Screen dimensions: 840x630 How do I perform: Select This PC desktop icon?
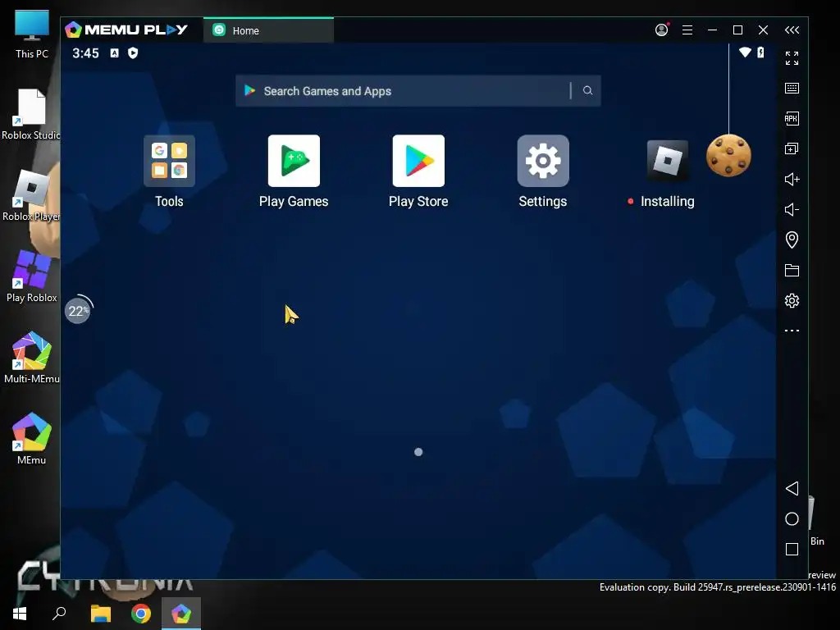pyautogui.click(x=32, y=34)
